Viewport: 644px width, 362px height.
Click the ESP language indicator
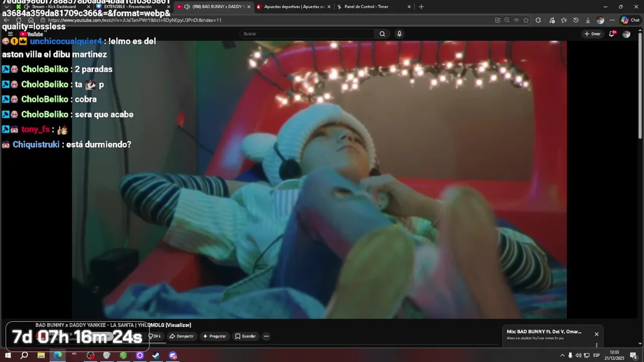tap(596, 355)
